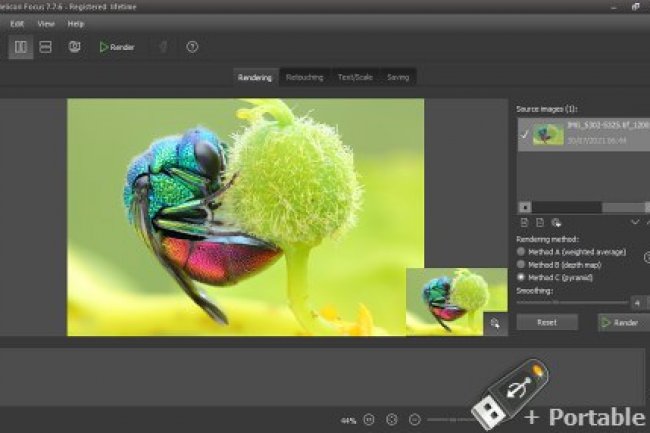Click the Render button in the right panel
650x433 pixels.
coord(620,322)
